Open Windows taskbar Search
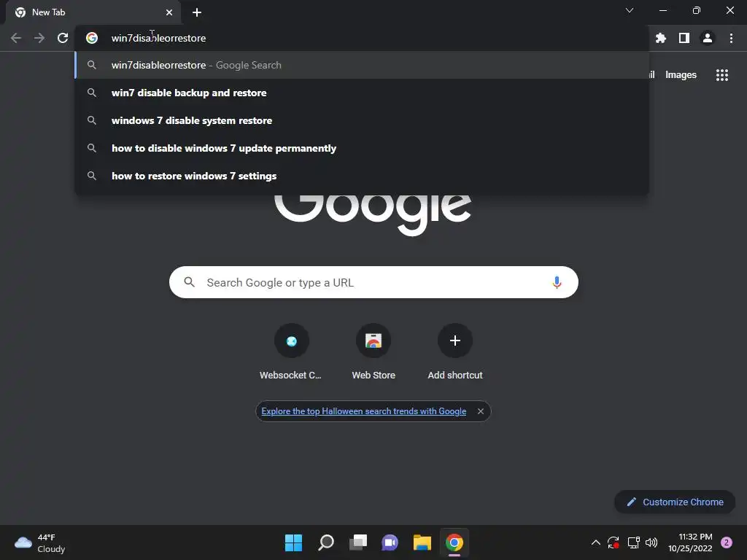The width and height of the screenshot is (747, 560). (x=326, y=542)
